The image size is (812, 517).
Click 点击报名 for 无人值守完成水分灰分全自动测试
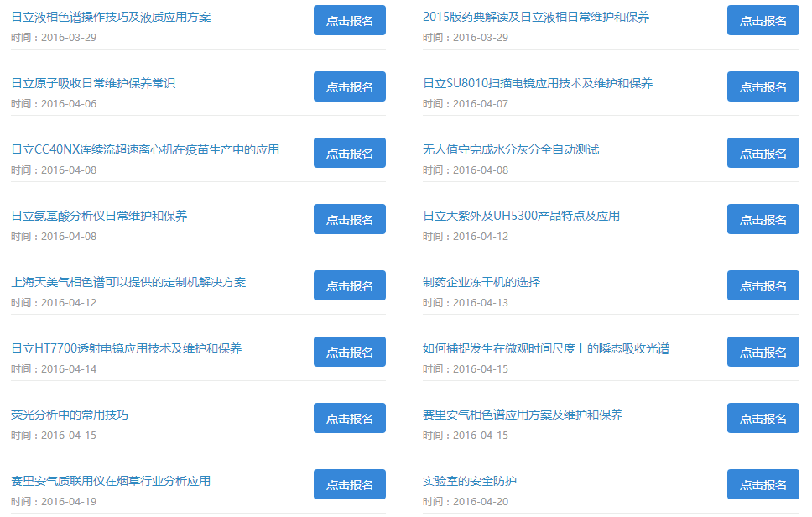[763, 153]
